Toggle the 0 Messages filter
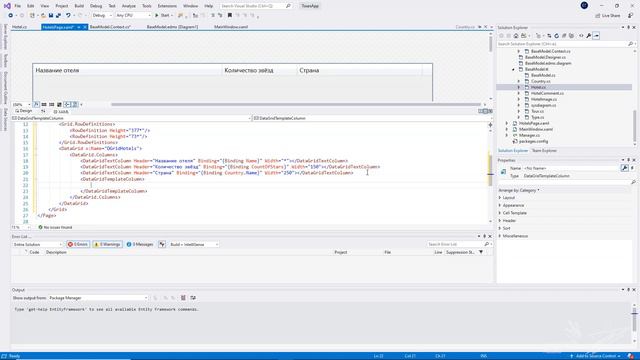 (140, 244)
